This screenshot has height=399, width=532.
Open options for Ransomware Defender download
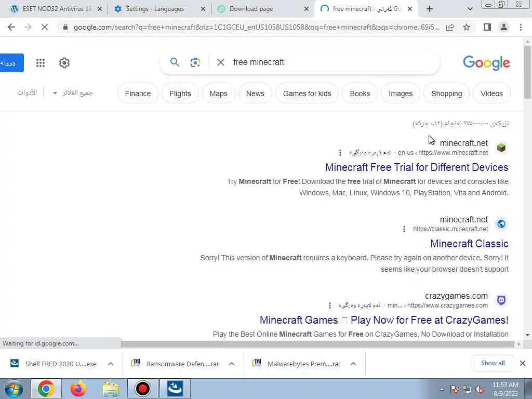pyautogui.click(x=232, y=364)
